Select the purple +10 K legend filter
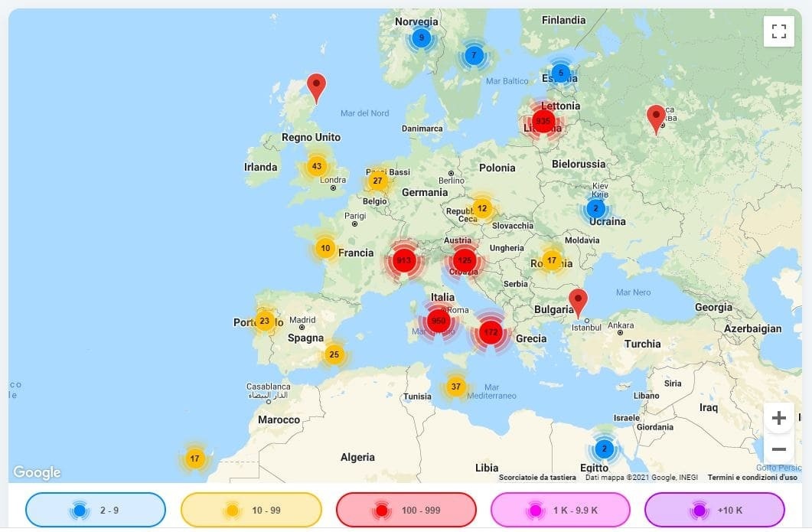 (x=715, y=511)
